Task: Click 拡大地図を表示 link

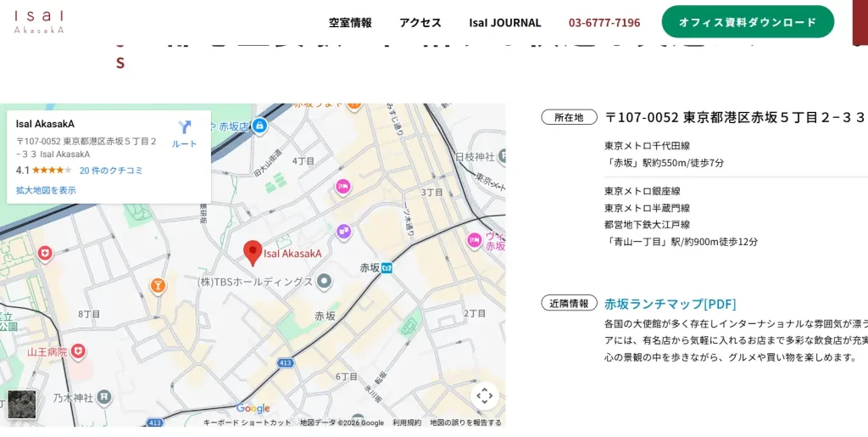Action: [x=46, y=191]
